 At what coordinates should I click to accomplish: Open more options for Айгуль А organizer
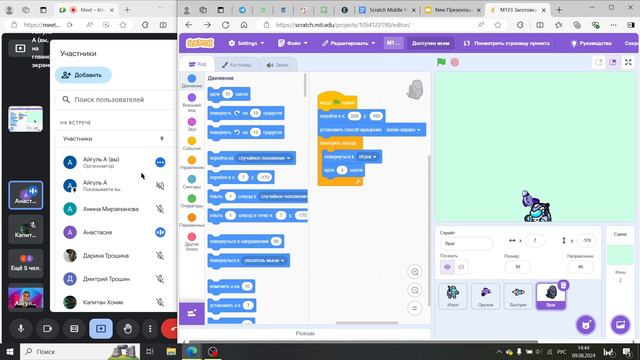click(160, 162)
